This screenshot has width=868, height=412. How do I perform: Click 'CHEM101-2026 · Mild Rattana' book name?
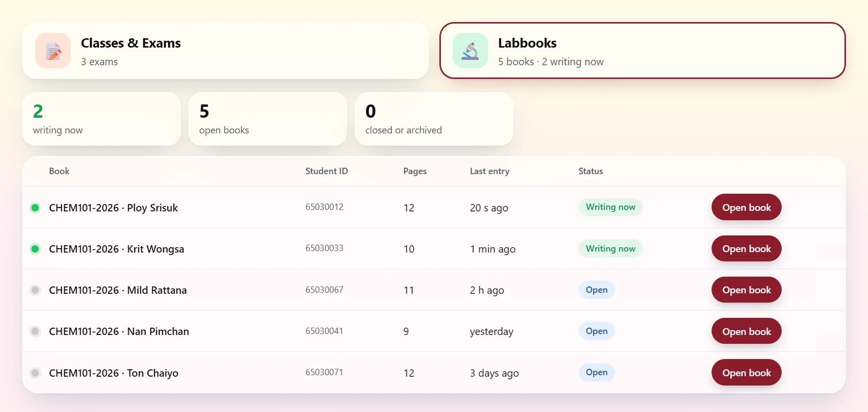[118, 290]
